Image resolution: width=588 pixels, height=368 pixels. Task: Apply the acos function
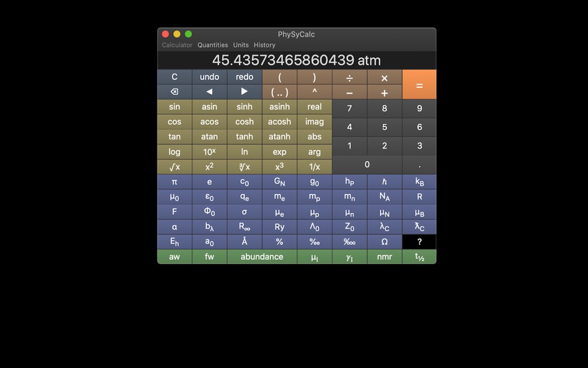click(209, 121)
